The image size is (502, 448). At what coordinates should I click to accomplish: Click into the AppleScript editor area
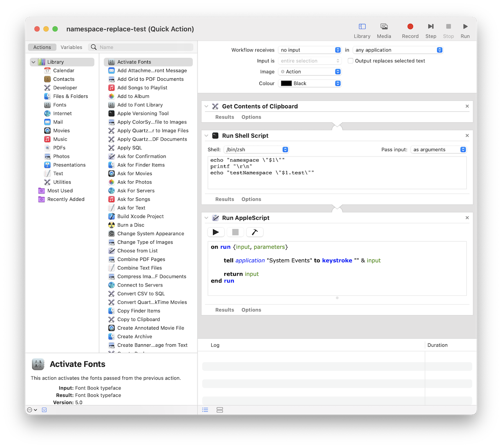337,269
